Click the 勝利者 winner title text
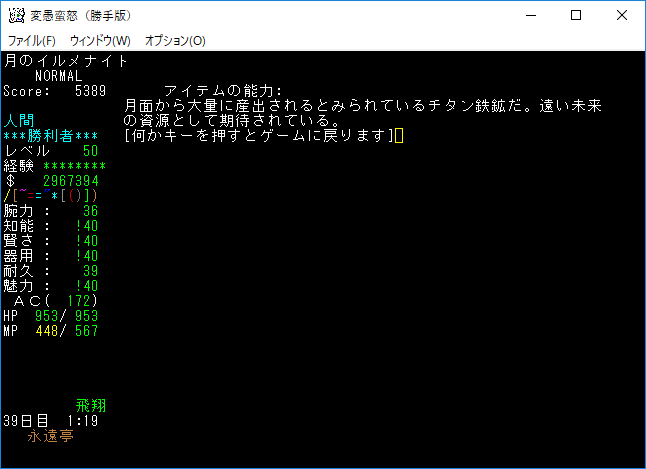Viewport: 646px width, 469px height. pyautogui.click(x=50, y=136)
